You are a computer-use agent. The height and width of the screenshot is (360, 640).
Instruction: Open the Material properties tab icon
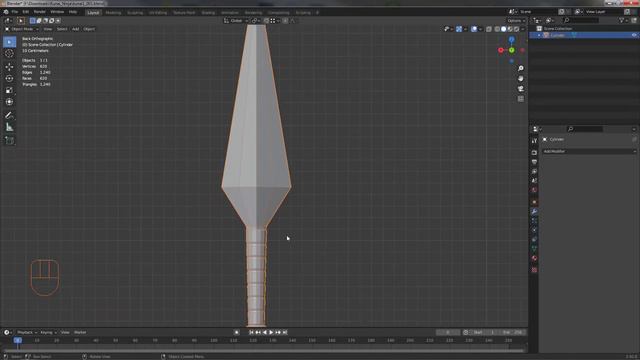pos(534,258)
